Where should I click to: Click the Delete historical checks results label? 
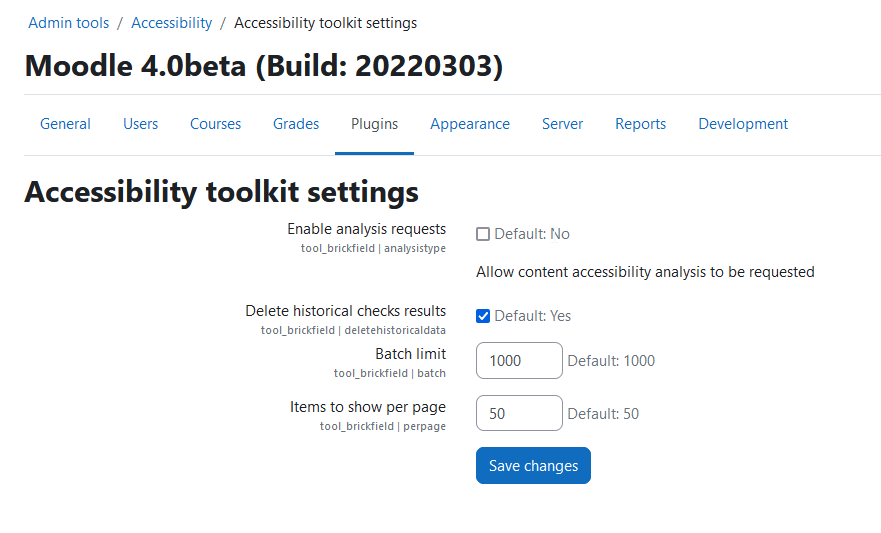[x=346, y=311]
